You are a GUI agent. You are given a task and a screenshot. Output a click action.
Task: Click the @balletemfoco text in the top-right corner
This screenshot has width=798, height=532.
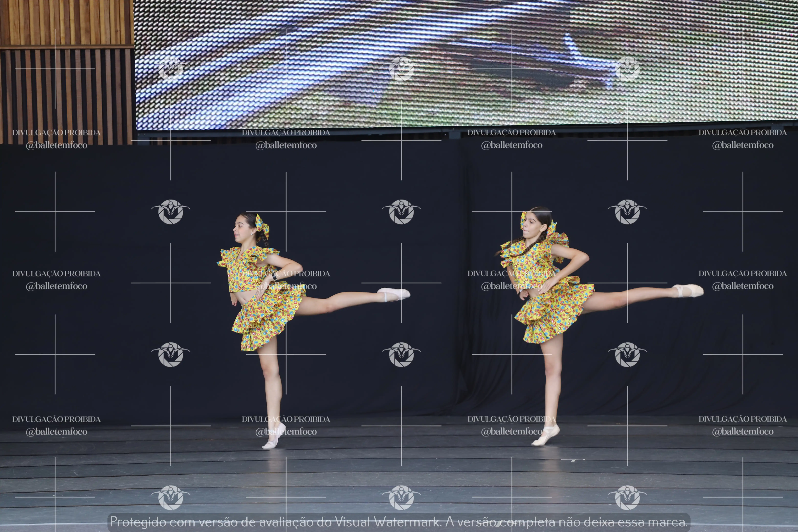click(743, 145)
